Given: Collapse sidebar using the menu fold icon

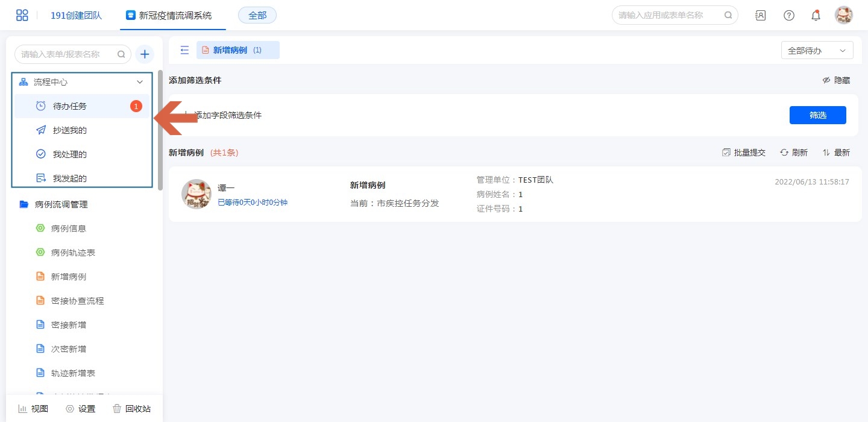Looking at the screenshot, I should click(x=184, y=50).
